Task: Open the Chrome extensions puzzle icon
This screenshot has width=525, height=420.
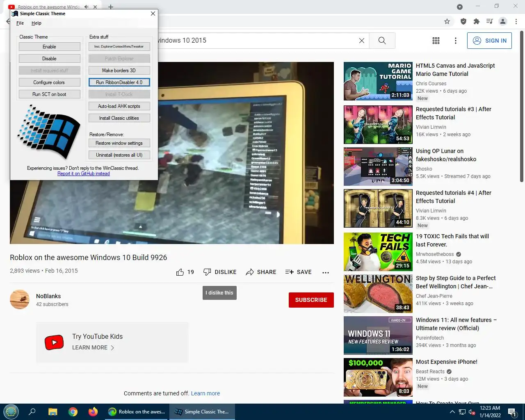Action: pos(477,21)
